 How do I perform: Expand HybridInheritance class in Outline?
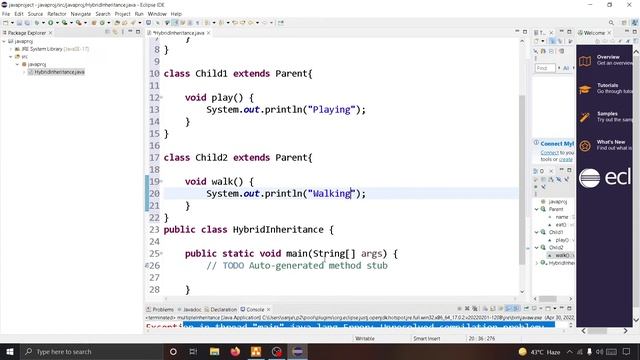click(x=537, y=263)
